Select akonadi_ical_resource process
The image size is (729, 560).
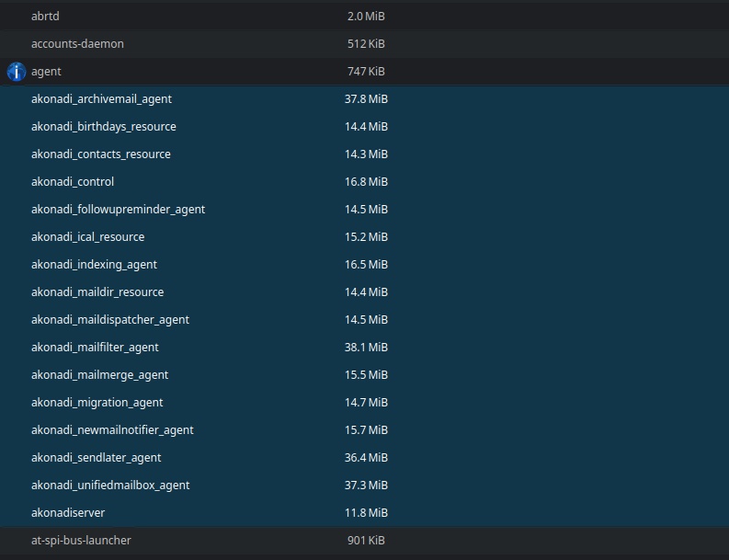click(x=88, y=236)
